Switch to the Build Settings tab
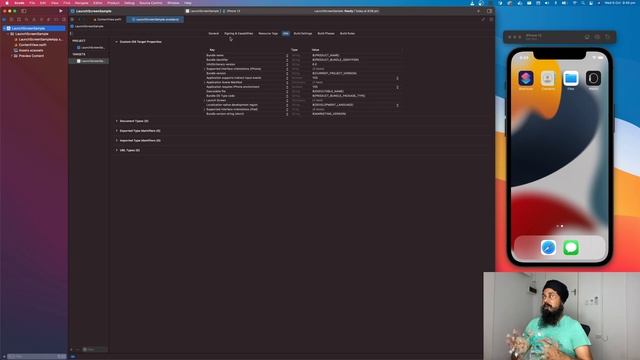 point(302,33)
